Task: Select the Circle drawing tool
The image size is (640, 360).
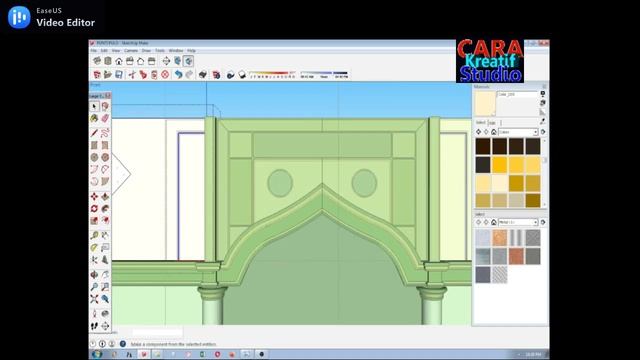Action: pyautogui.click(x=94, y=157)
